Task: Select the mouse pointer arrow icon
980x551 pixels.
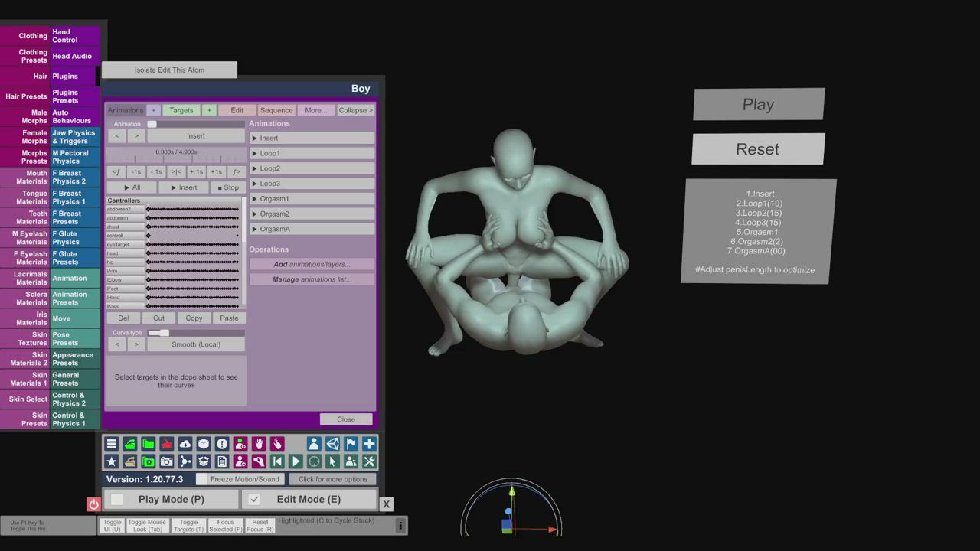Action: 332,461
